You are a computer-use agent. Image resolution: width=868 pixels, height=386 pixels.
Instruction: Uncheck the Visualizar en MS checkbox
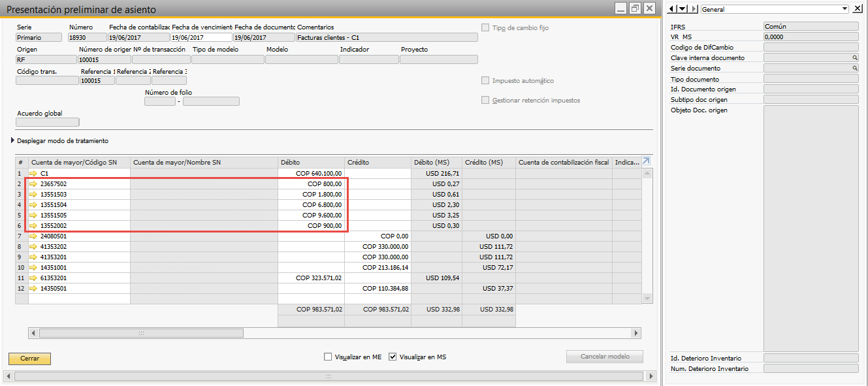coord(393,357)
